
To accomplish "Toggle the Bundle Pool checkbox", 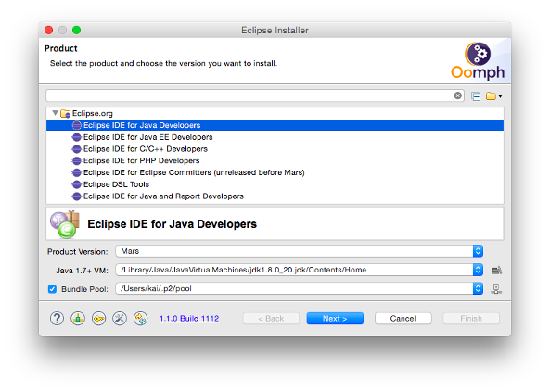I will 52,289.
